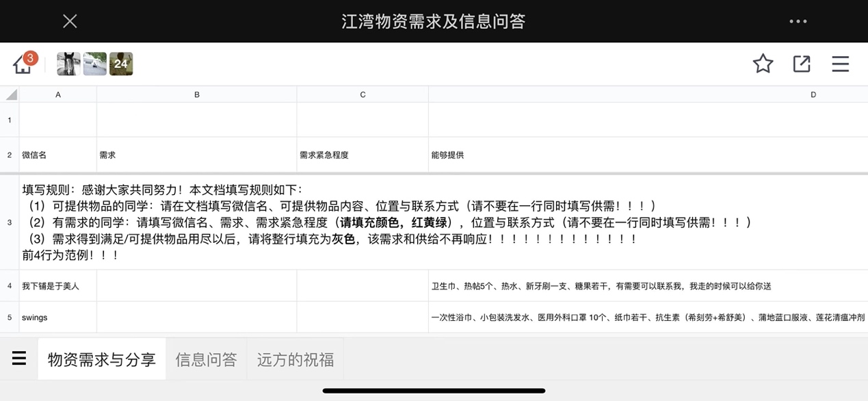This screenshot has width=868, height=401.
Task: Open the sheet list icon at bottom left
Action: tap(19, 359)
